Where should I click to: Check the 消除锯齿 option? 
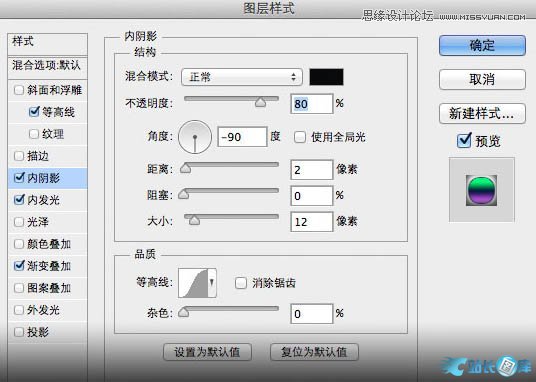241,283
